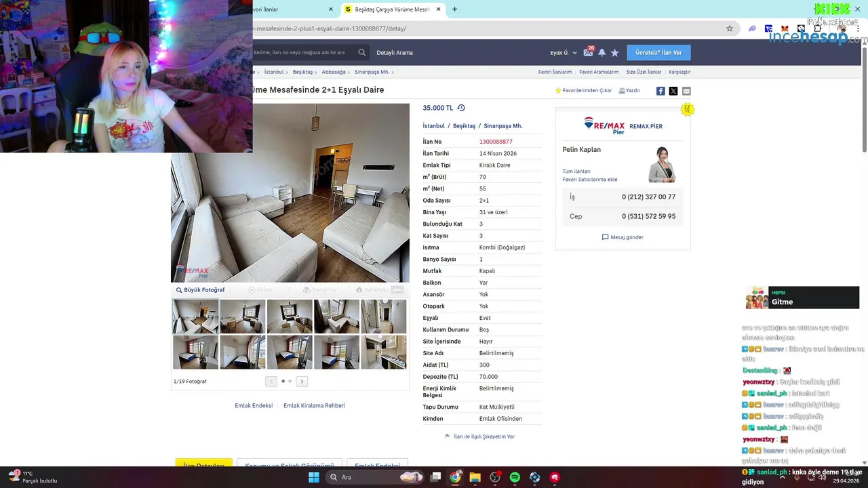868x488 pixels.
Task: Open the Emlak Kiralama Rehberi link
Action: (314, 405)
